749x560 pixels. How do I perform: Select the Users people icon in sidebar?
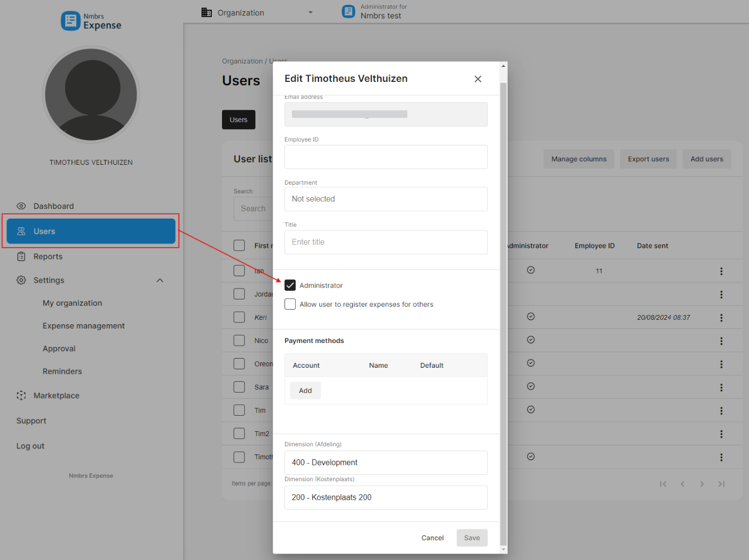pyautogui.click(x=21, y=232)
